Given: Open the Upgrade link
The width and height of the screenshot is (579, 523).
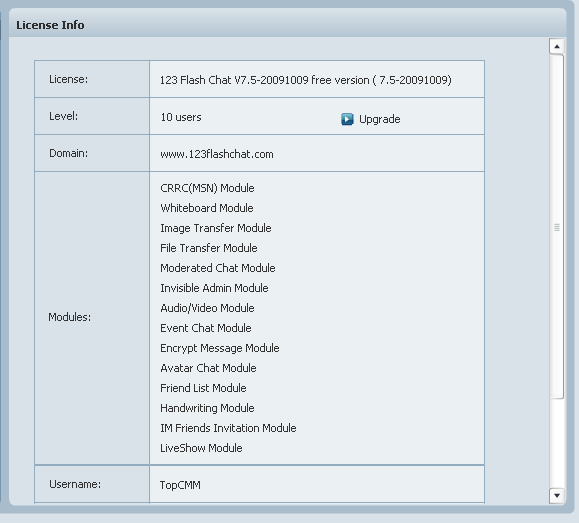Looking at the screenshot, I should pyautogui.click(x=380, y=119).
